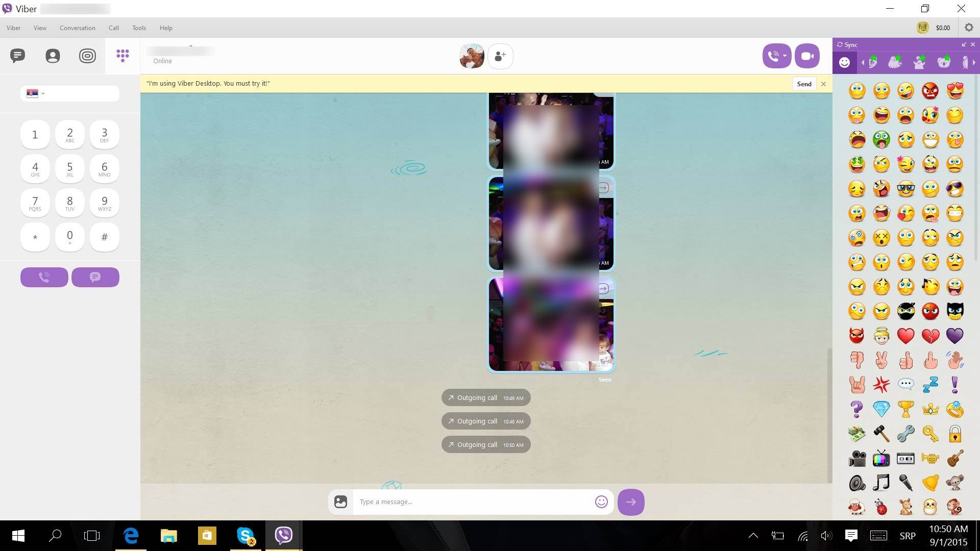The width and height of the screenshot is (980, 551).
Task: Pop out the sticker panel
Action: click(x=964, y=45)
